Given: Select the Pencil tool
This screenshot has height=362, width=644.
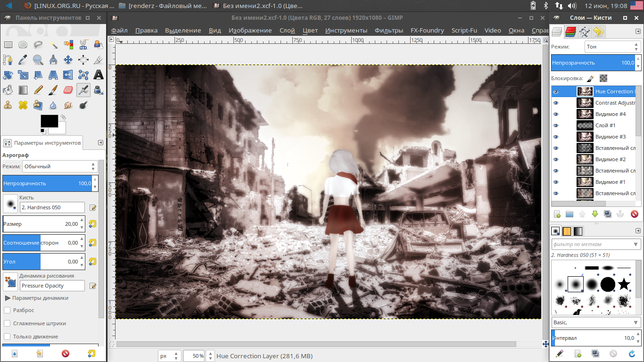Looking at the screenshot, I should click(38, 90).
